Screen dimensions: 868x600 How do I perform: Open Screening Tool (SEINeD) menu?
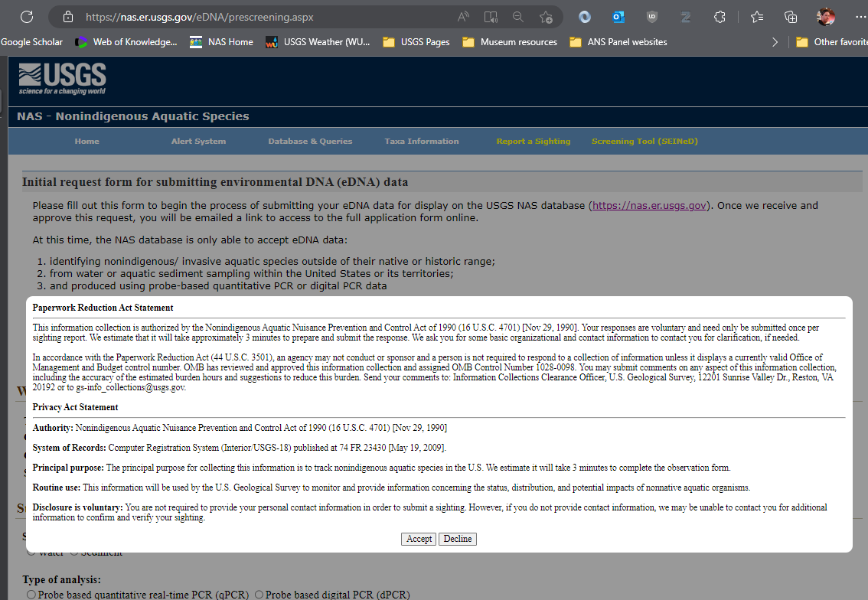pyautogui.click(x=644, y=141)
